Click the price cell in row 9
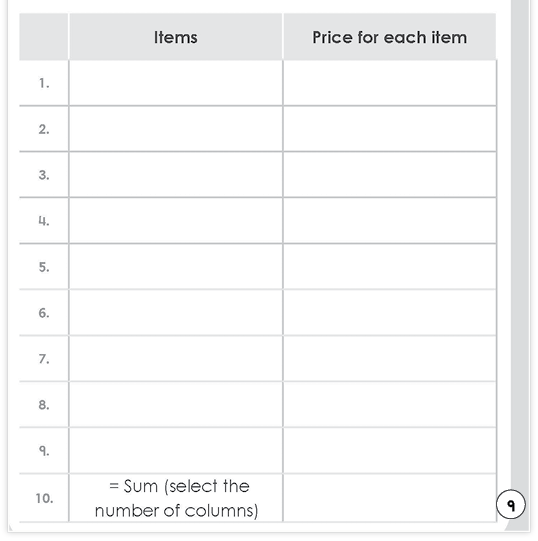Screen dimensions: 538x541 [390, 450]
